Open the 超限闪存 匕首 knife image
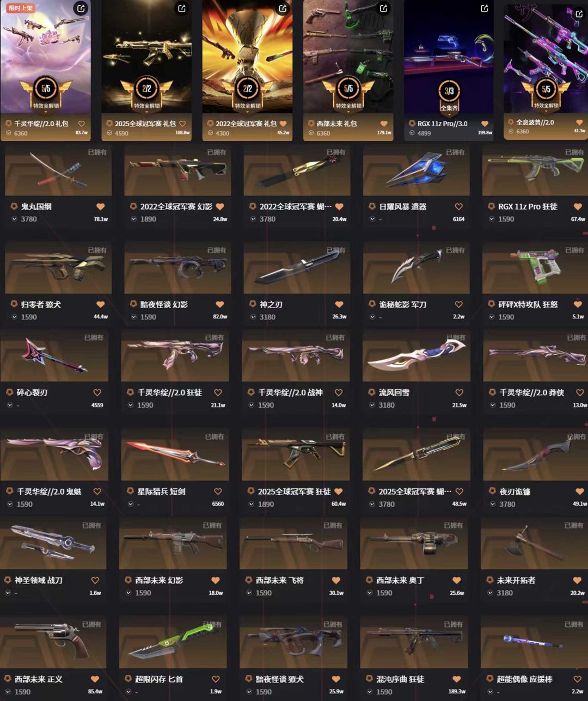This screenshot has height=701, width=588. pos(173,642)
